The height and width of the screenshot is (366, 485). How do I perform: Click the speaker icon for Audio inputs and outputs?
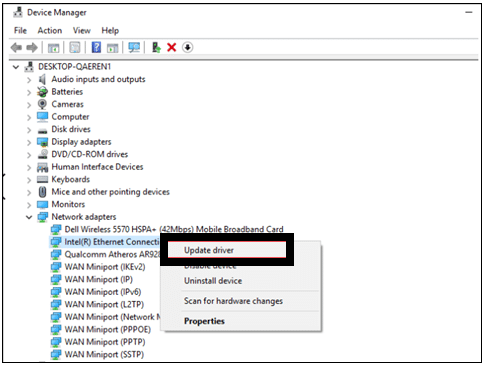pos(42,79)
